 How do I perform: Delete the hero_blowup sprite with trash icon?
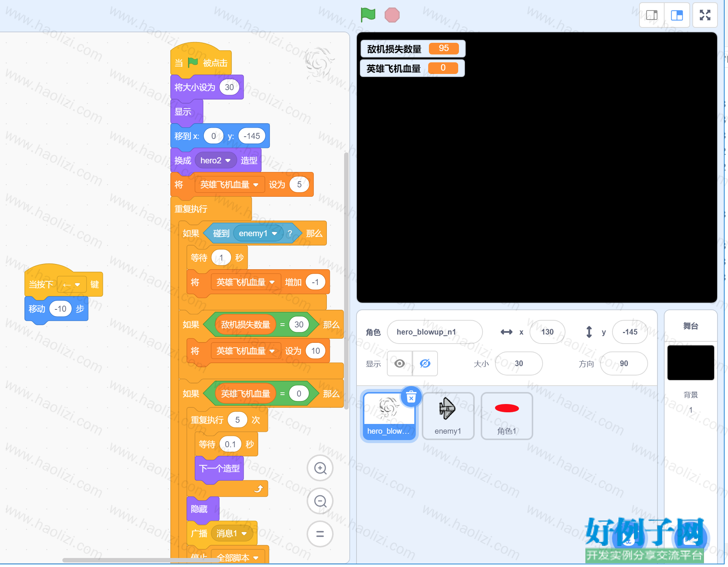(x=411, y=397)
